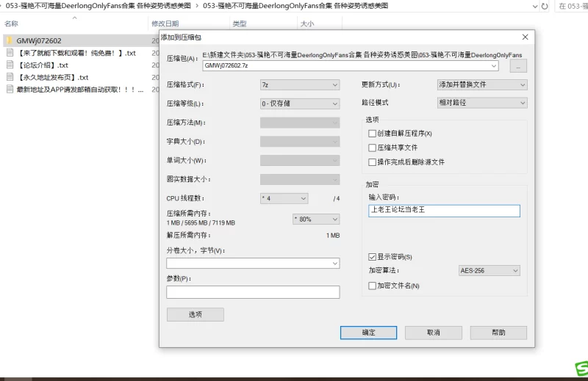Enable the 加密文件名 checkbox
This screenshot has width=588, height=381.
[x=372, y=285]
